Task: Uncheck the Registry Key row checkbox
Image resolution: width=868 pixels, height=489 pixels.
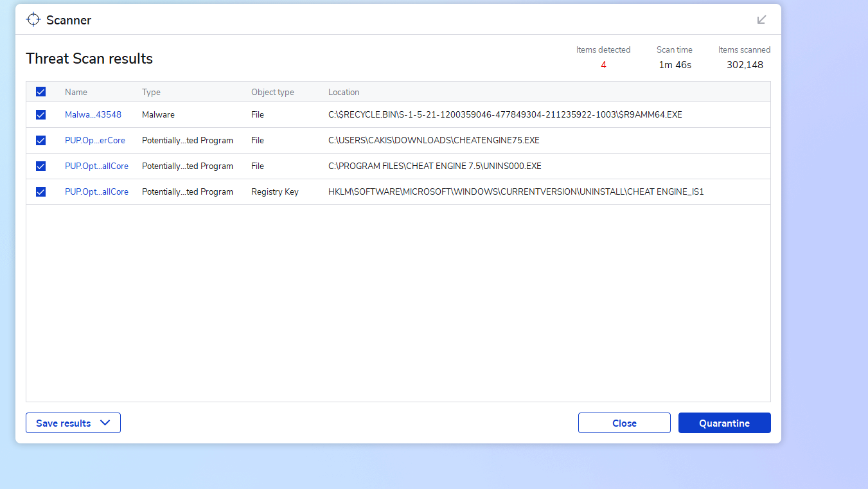Action: [x=40, y=191]
